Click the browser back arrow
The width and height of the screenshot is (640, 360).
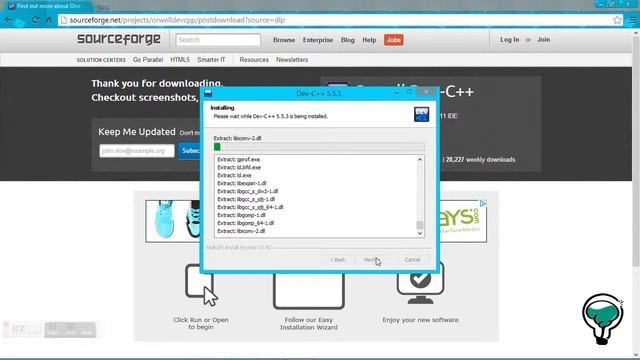pyautogui.click(x=8, y=20)
